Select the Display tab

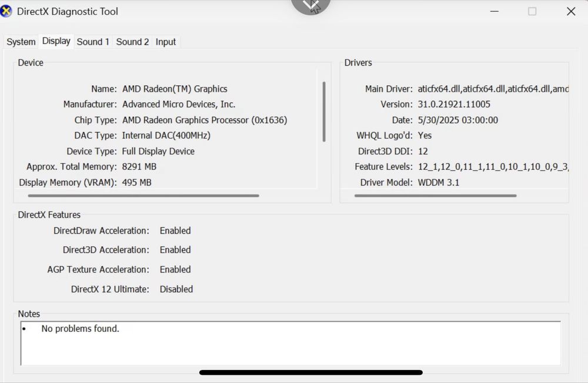(56, 41)
